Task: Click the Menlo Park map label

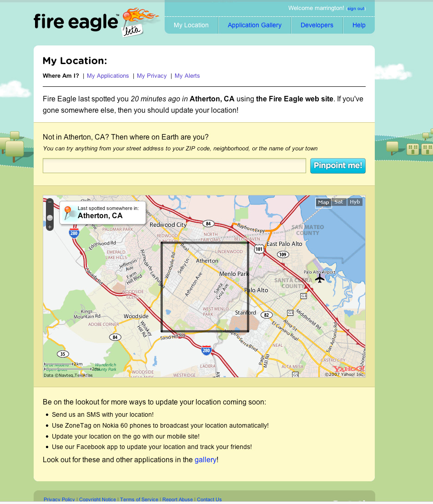Action: [x=234, y=274]
